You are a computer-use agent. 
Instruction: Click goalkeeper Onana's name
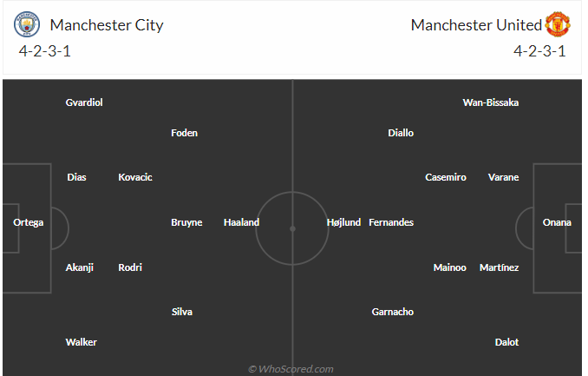[557, 222]
